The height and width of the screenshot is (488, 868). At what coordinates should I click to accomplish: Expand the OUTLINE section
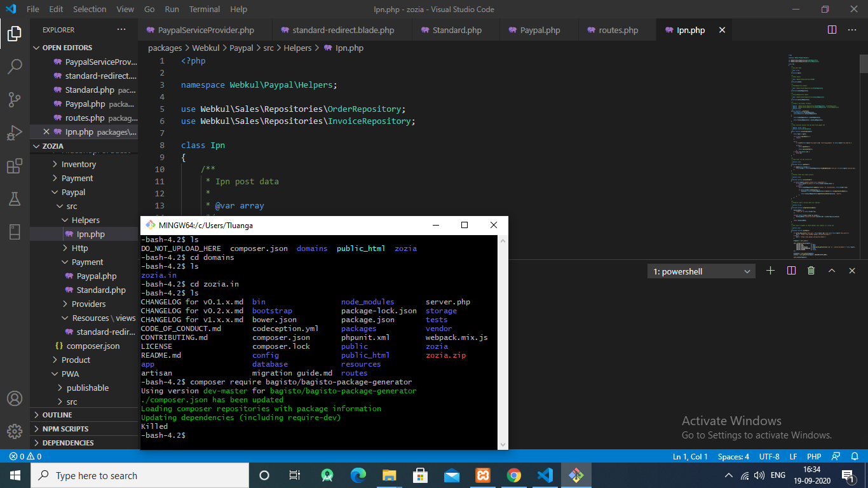coord(84,415)
